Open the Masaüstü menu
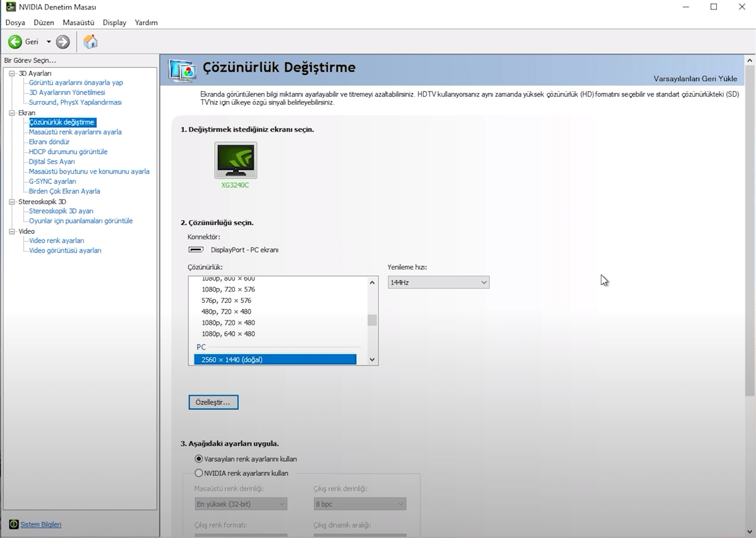 tap(79, 22)
